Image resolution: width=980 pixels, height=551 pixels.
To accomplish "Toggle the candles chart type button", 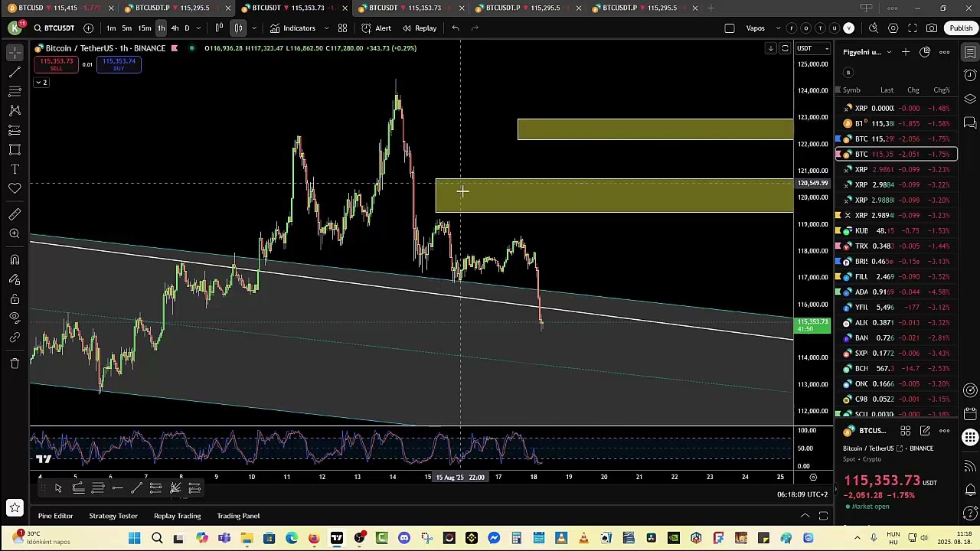I will tap(238, 28).
